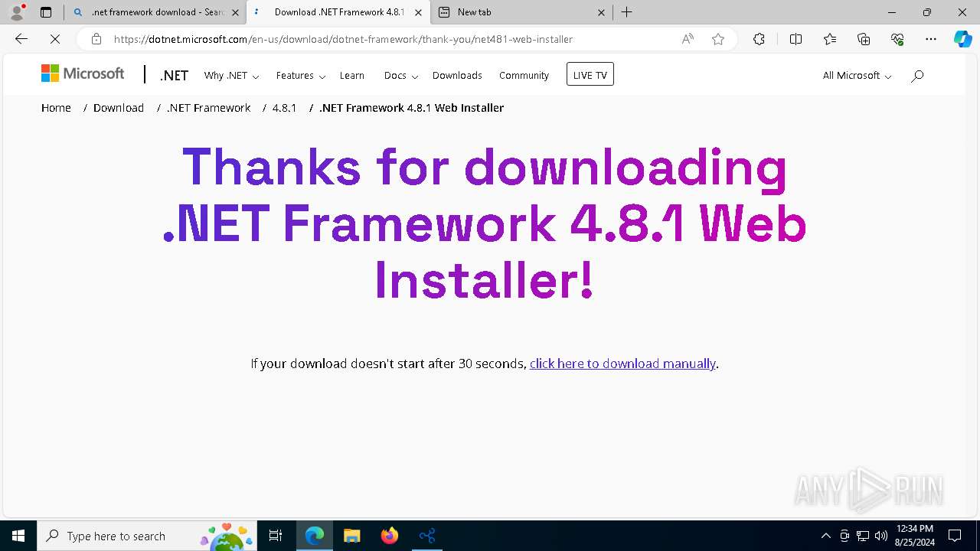Open the Downloads menu item

click(457, 75)
